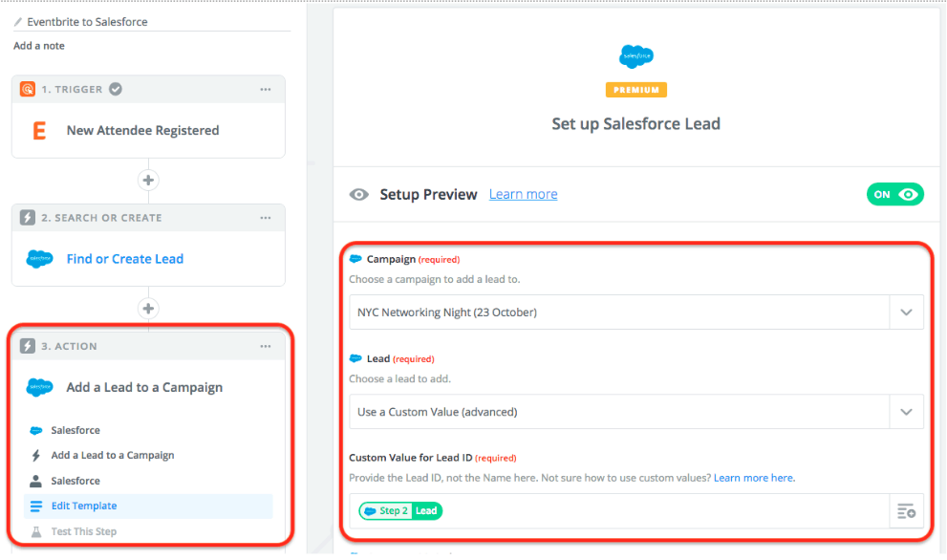Open the ellipsis menu on the Trigger step
Screen dimensions: 947x560
tap(265, 89)
